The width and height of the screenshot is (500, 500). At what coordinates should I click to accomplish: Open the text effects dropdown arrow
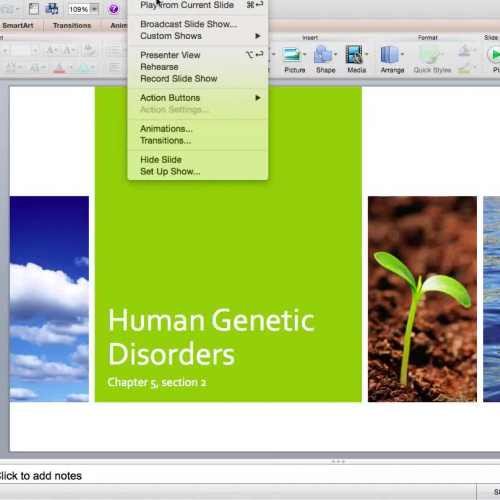point(93,68)
